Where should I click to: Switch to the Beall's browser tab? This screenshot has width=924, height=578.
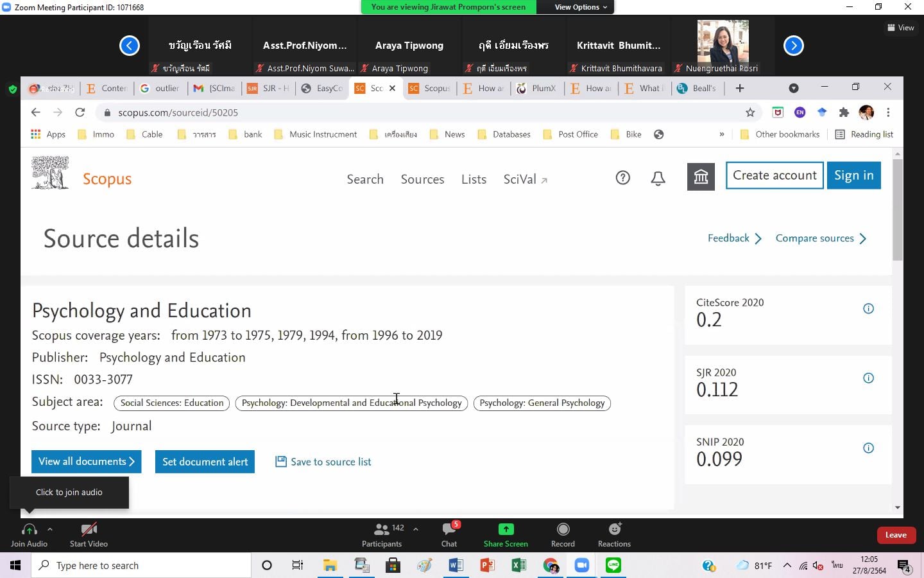(x=698, y=88)
